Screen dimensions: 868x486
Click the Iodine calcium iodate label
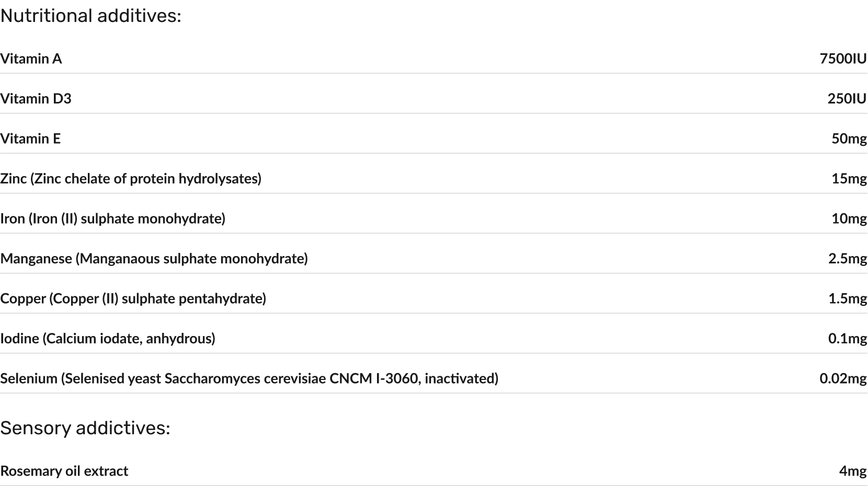pos(108,339)
